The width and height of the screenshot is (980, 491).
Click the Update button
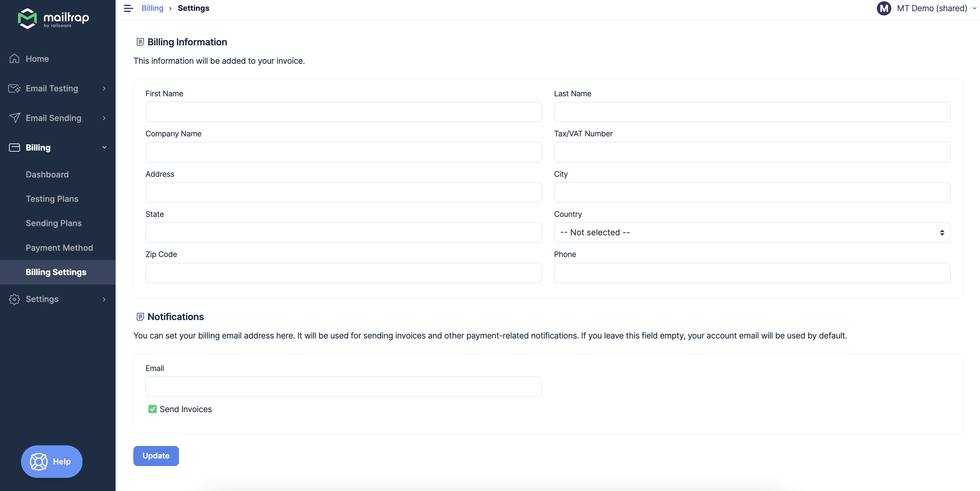(156, 456)
